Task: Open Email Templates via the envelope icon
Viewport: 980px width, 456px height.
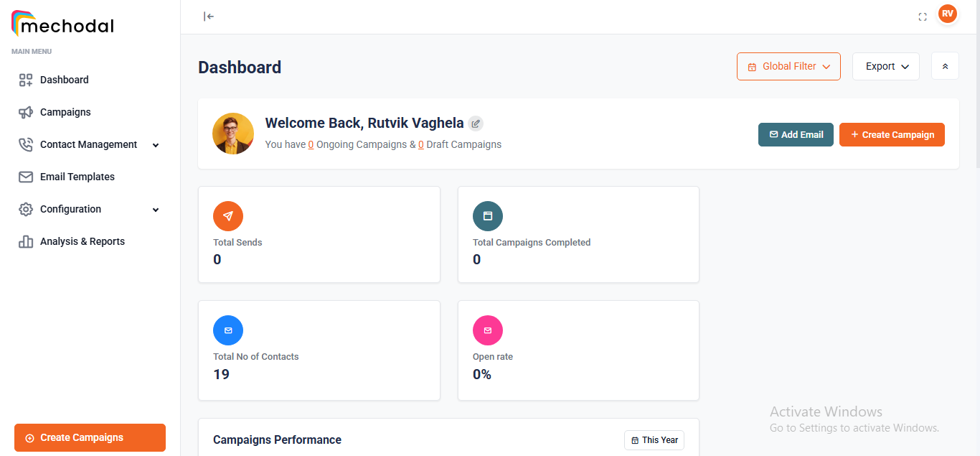Action: (x=26, y=177)
